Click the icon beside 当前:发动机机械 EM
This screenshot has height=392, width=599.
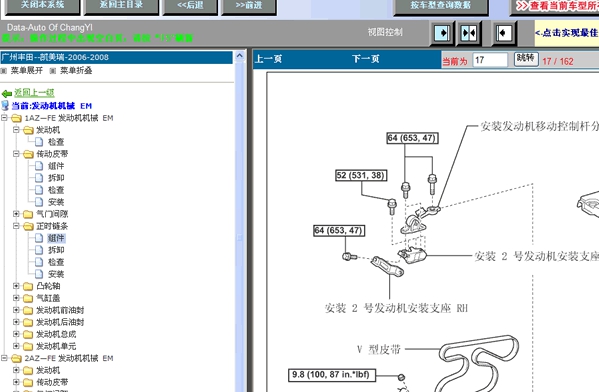tap(5, 105)
